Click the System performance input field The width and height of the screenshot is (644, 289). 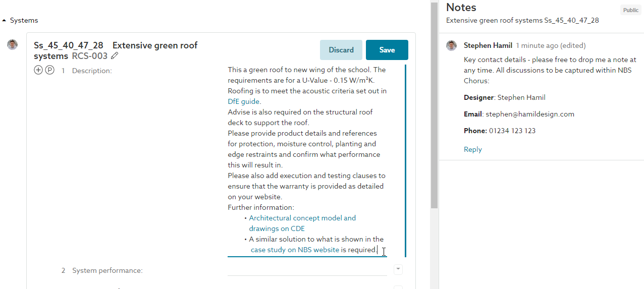pos(307,270)
